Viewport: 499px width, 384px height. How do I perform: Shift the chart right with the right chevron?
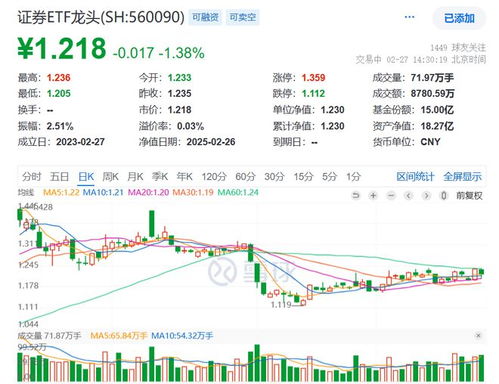click(426, 196)
